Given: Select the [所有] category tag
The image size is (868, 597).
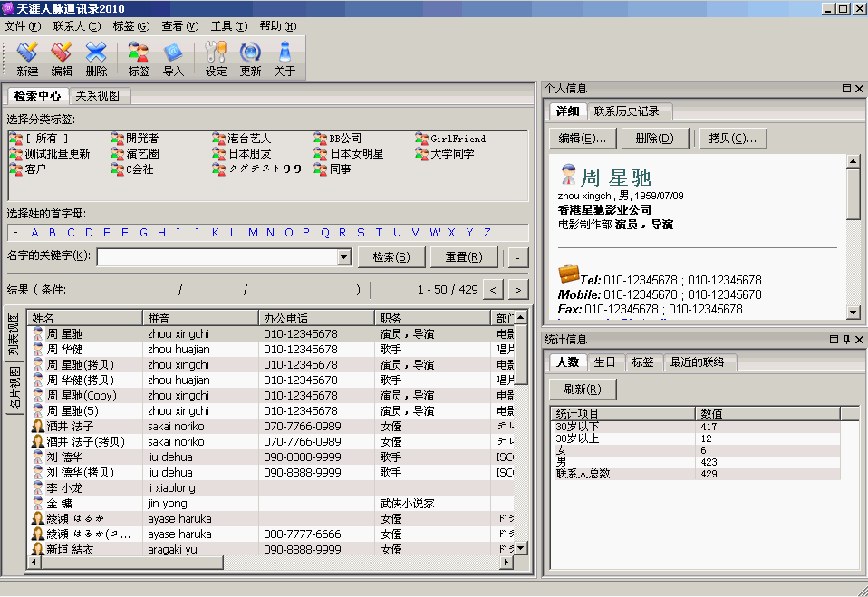Looking at the screenshot, I should [x=39, y=139].
